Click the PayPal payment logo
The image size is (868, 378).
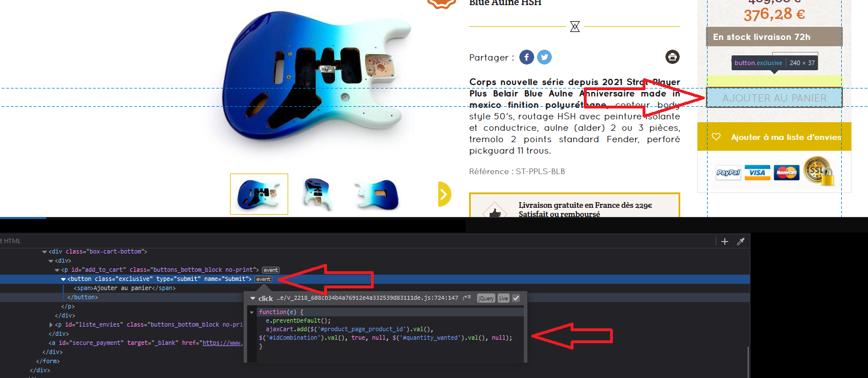point(728,172)
